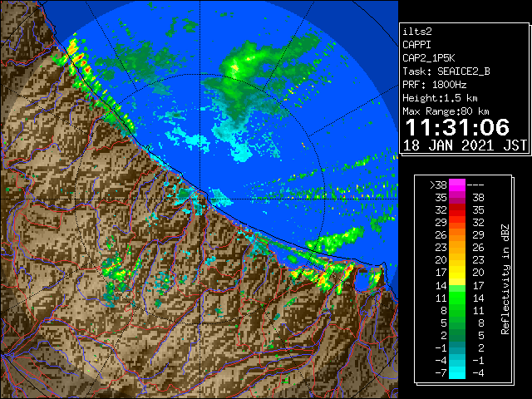Pick the yellow 17–20 dBZ legend band
The width and height of the screenshot is (532, 399).
457,273
